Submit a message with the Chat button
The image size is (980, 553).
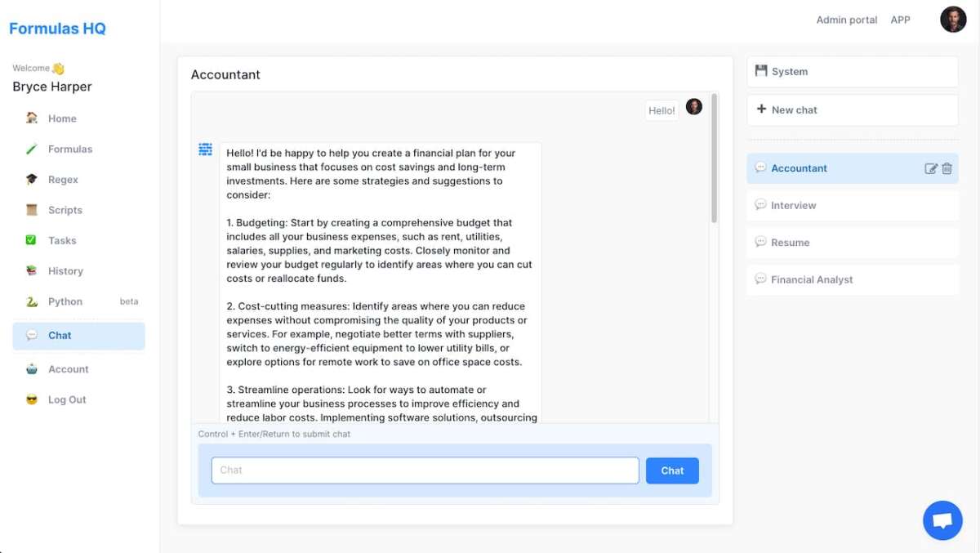pyautogui.click(x=672, y=470)
